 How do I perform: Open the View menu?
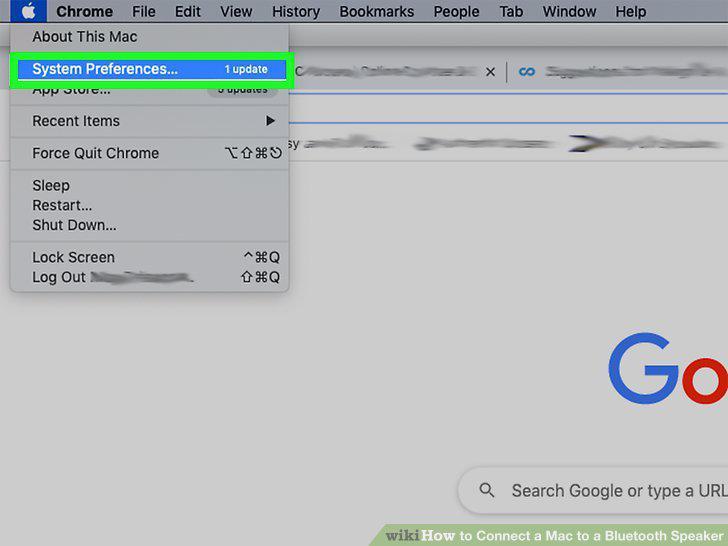point(236,11)
